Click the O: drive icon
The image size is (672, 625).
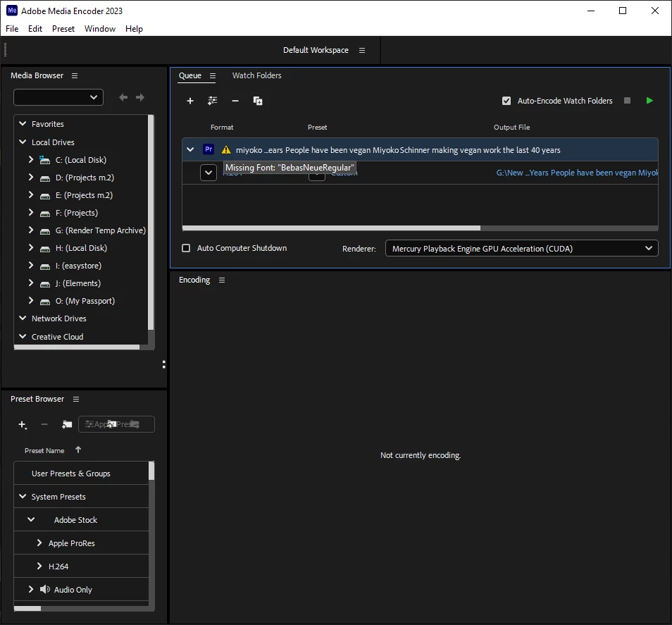(x=45, y=302)
